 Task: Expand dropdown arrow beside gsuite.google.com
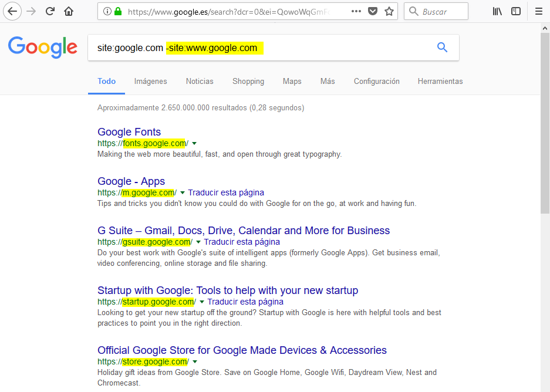click(198, 242)
